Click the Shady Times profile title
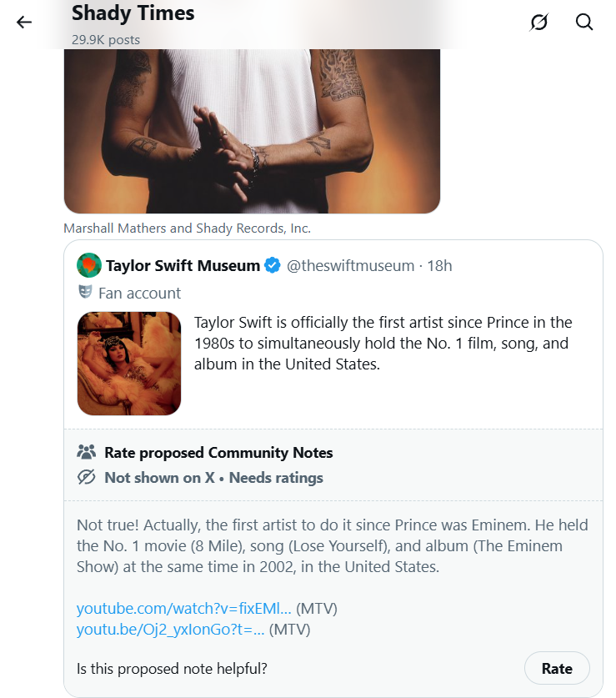The width and height of the screenshot is (616, 698). (x=133, y=13)
